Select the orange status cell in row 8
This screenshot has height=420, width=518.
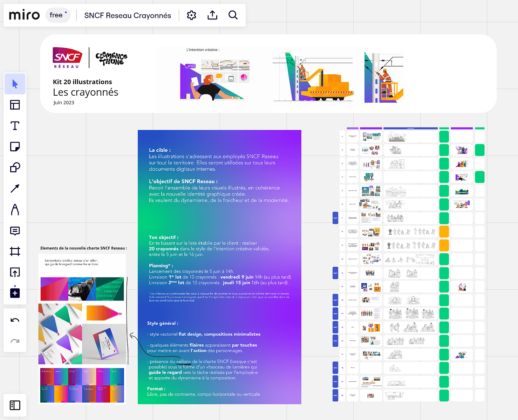pyautogui.click(x=444, y=232)
